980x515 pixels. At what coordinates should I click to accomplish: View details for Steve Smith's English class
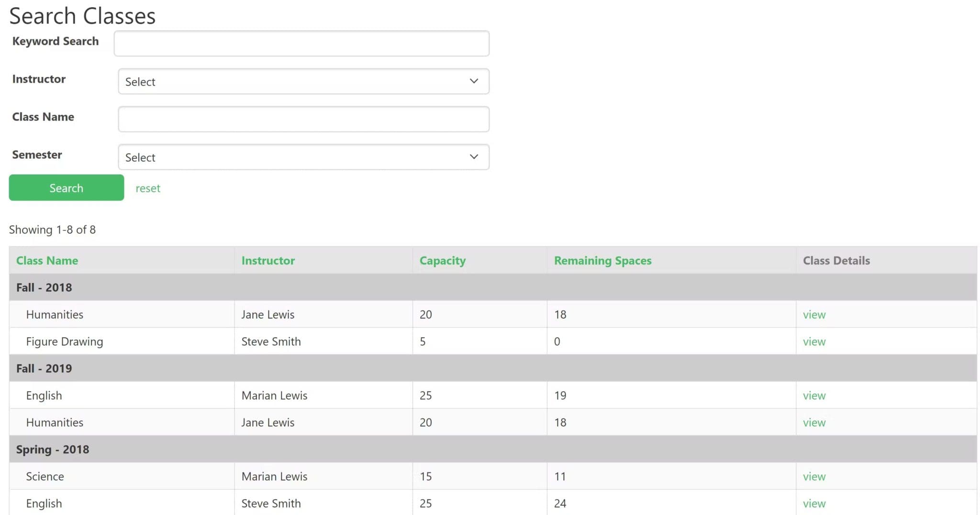click(x=814, y=503)
